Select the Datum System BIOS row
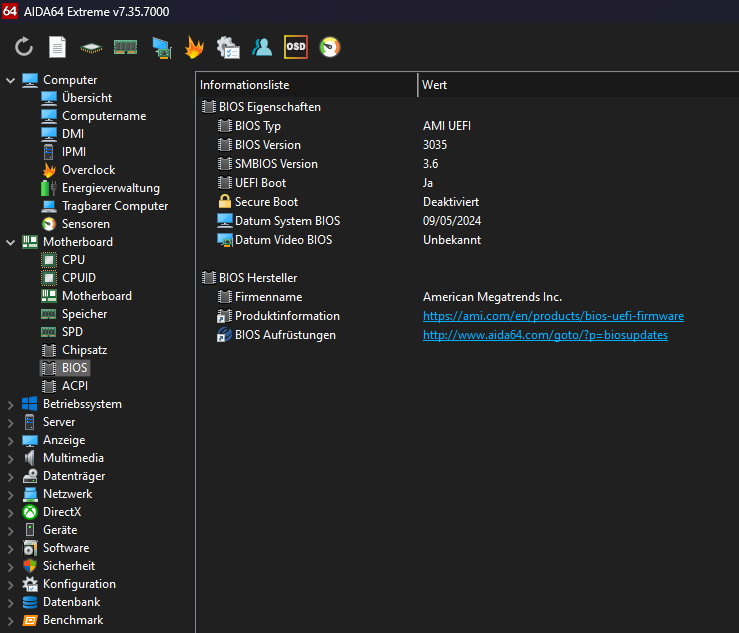This screenshot has height=633, width=739. 287,221
